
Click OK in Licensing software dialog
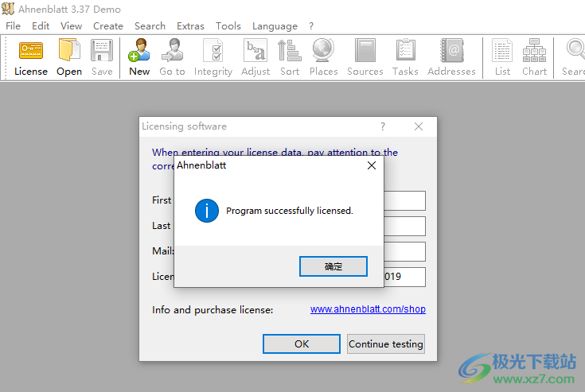(302, 343)
